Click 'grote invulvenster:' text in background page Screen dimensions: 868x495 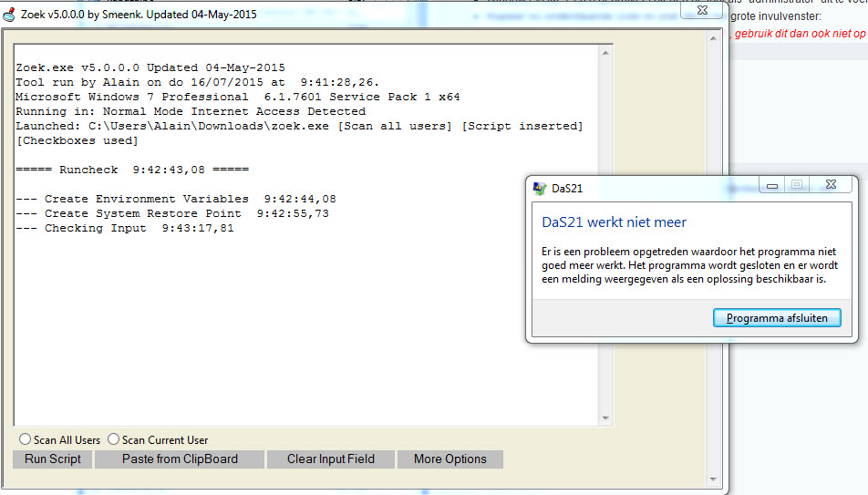776,16
